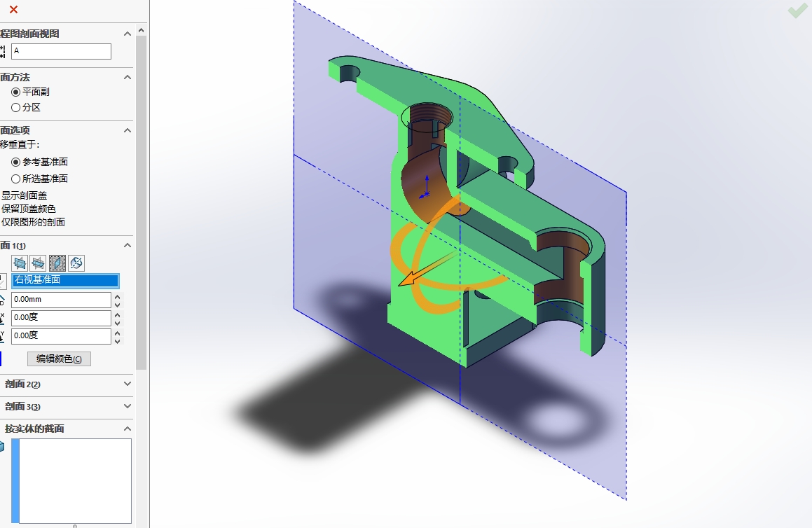Confirm the section view with the green checkmark
The width and height of the screenshot is (812, 528).
tap(797, 10)
